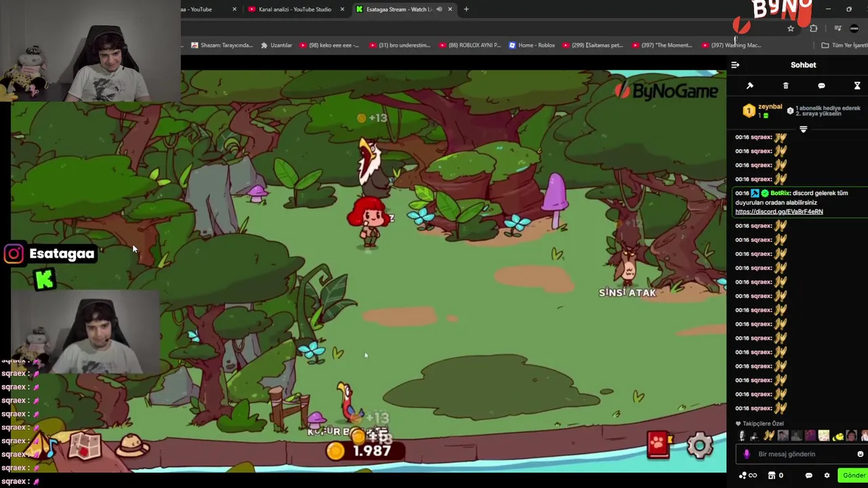Pick the yellow bee emote
This screenshot has height=488, width=868.
point(838,436)
